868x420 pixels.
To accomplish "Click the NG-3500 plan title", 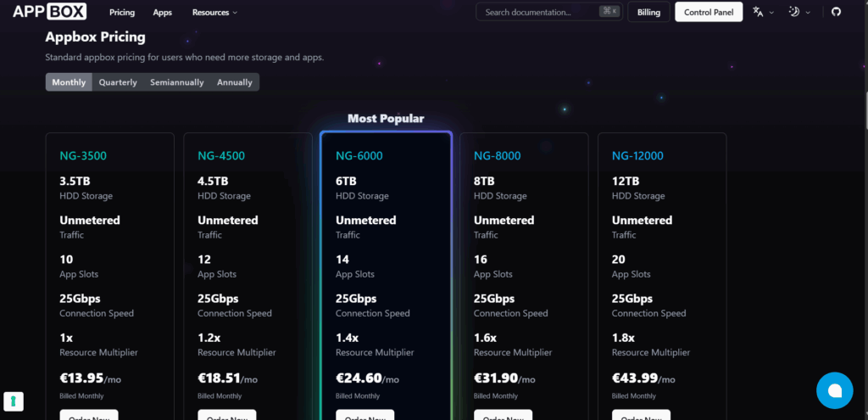I will pos(83,156).
